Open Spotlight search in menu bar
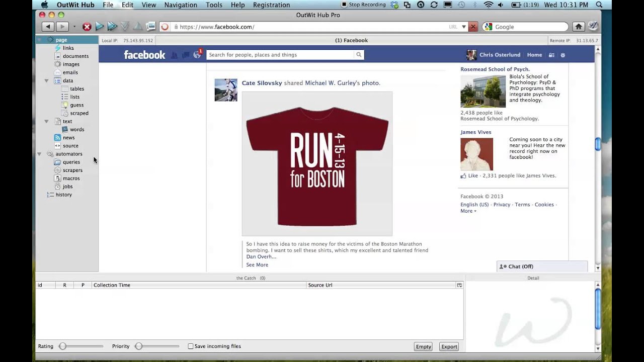Viewport: 644px width, 362px height. [599, 5]
